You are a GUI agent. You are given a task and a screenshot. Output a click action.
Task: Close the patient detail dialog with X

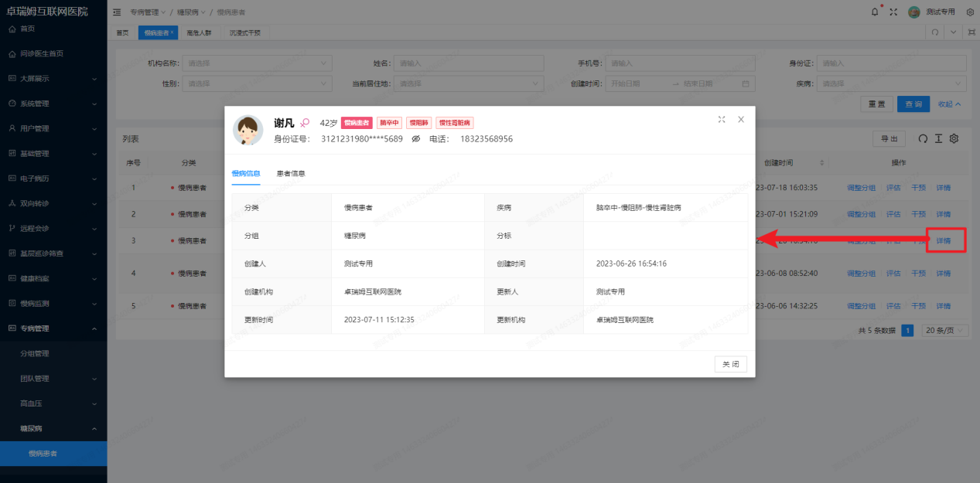click(741, 119)
